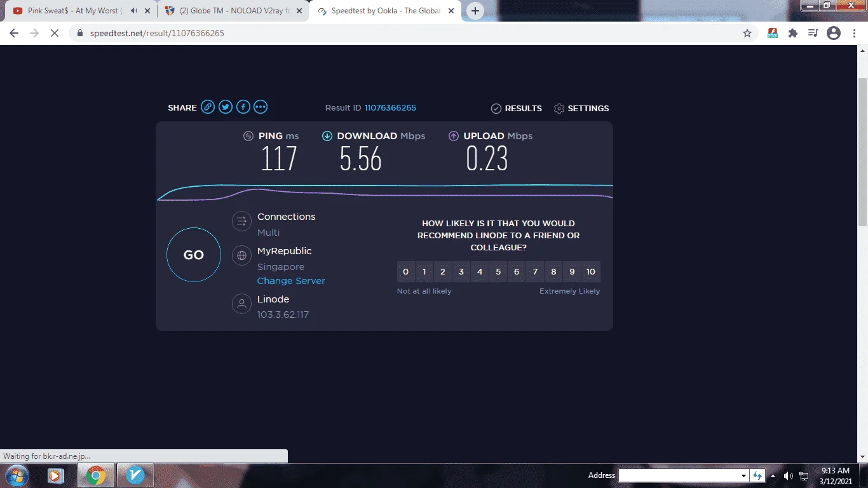Open more share options icon
This screenshot has width=868, height=488.
pyautogui.click(x=261, y=107)
